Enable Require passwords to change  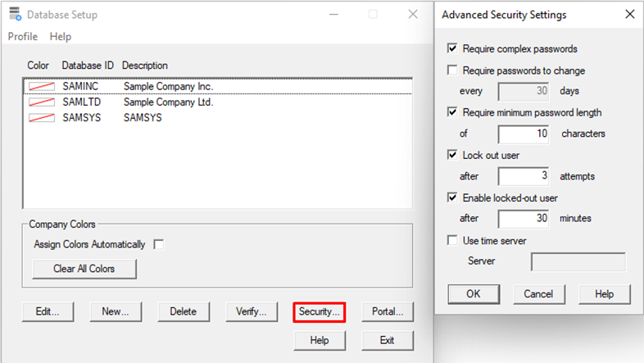tap(452, 70)
